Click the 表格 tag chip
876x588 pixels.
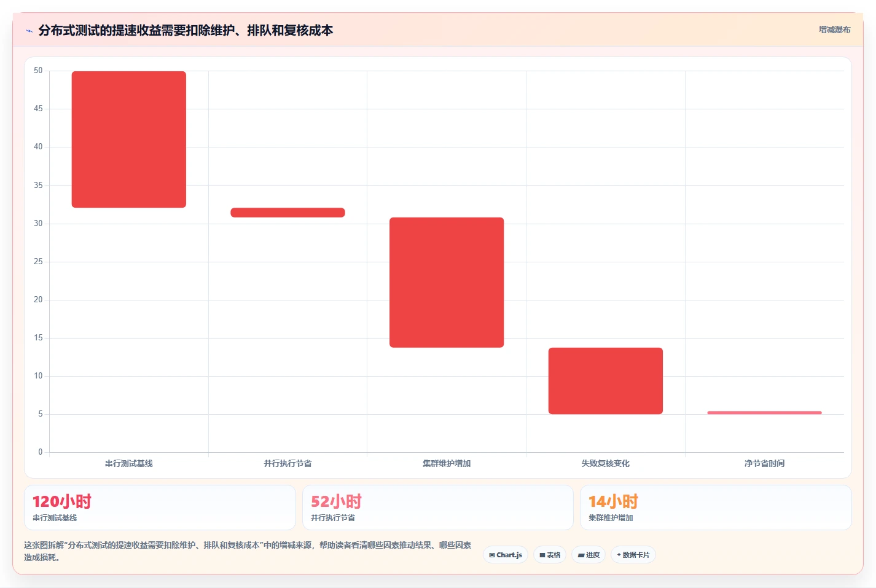[550, 555]
